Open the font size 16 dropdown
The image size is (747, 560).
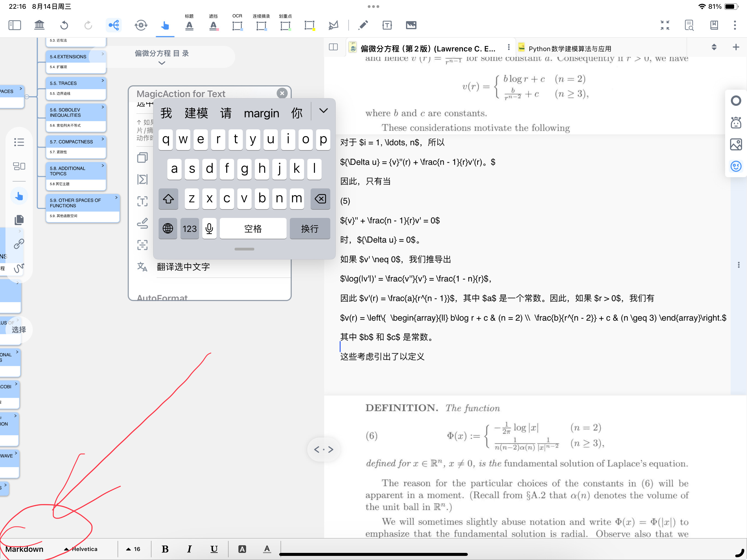click(133, 549)
